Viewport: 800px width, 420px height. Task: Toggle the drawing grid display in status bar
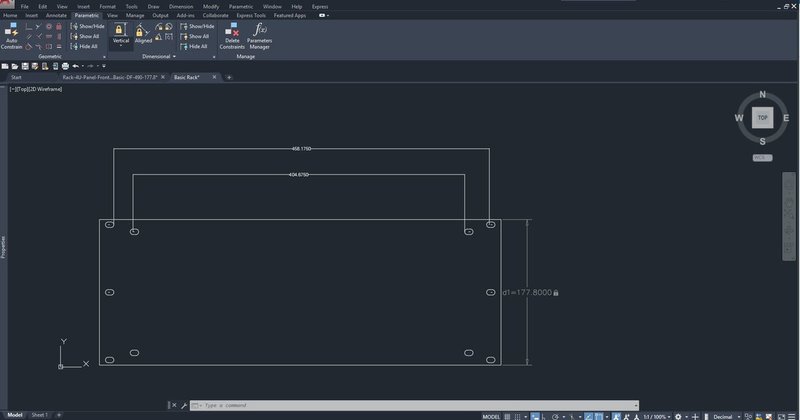pos(507,416)
